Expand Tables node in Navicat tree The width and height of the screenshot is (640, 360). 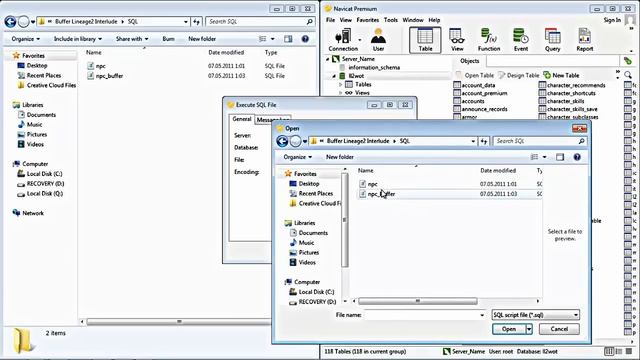[341, 84]
